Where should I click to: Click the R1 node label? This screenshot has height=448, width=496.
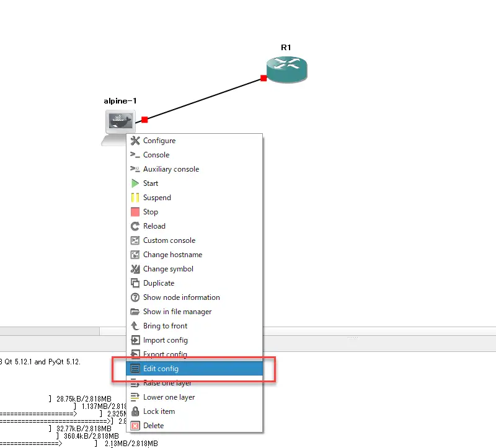click(x=286, y=48)
